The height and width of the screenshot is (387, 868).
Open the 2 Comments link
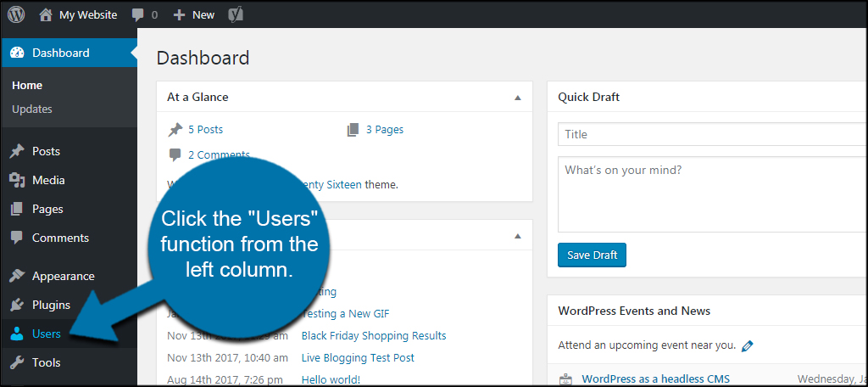coord(219,155)
